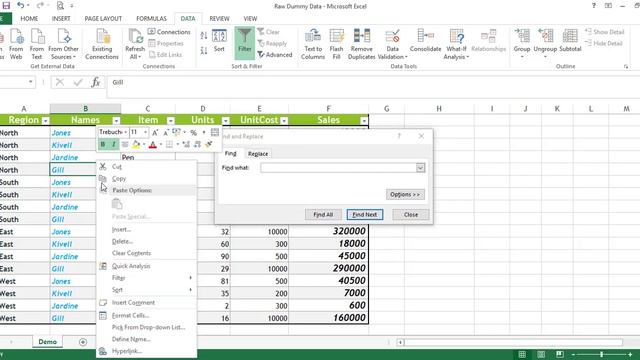Click the Cut scissors entry in the context menu
The height and width of the screenshot is (360, 640).
click(116, 167)
